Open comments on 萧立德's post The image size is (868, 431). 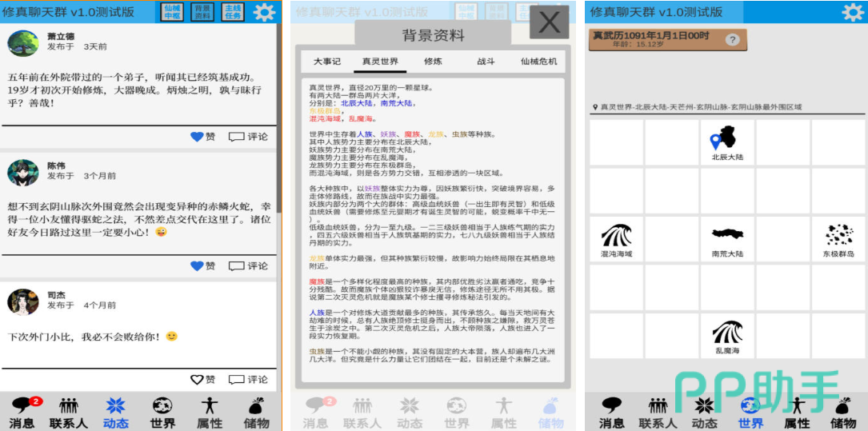click(x=248, y=137)
